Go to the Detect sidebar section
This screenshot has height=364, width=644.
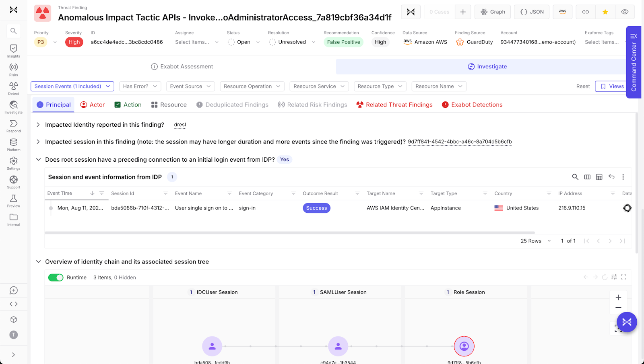tap(13, 88)
